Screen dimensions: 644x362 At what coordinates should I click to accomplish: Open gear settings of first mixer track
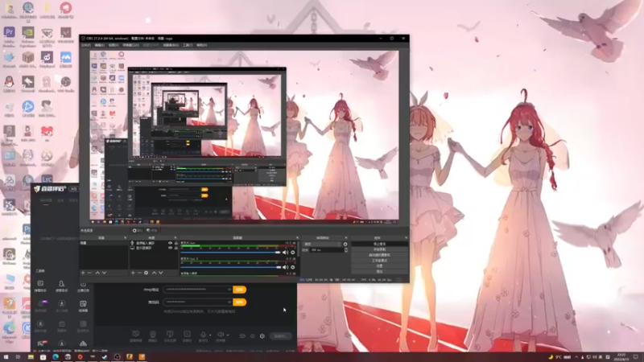click(x=292, y=253)
